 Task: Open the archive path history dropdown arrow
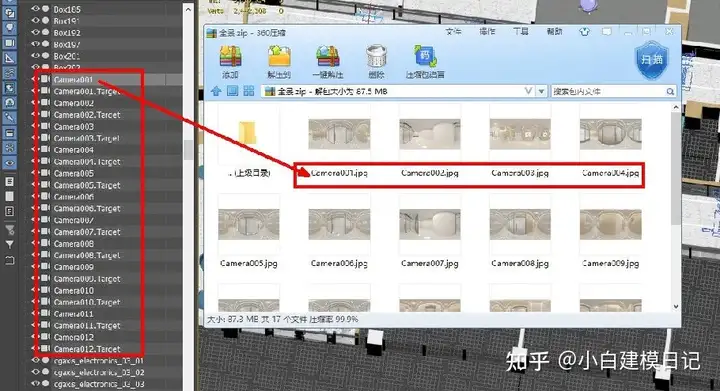pos(541,91)
